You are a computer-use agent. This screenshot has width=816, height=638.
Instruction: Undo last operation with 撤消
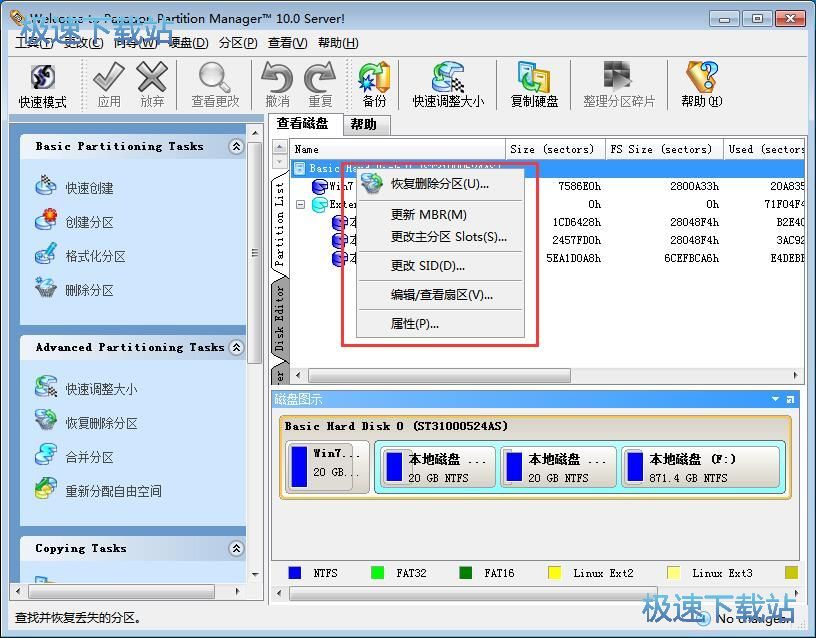click(x=277, y=86)
